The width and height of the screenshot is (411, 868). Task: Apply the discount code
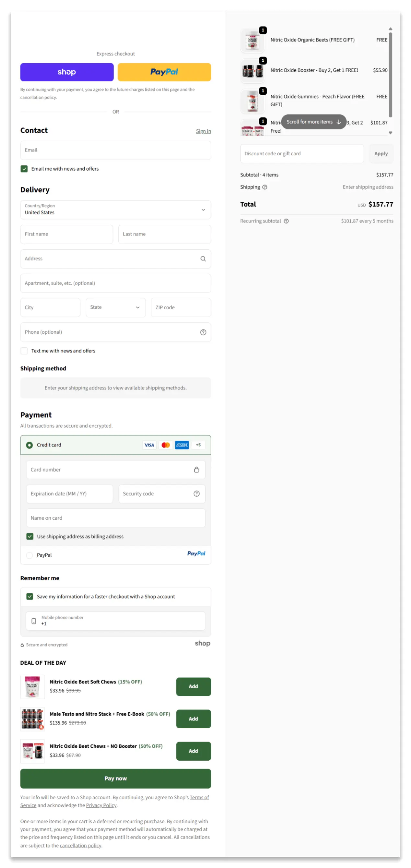381,154
